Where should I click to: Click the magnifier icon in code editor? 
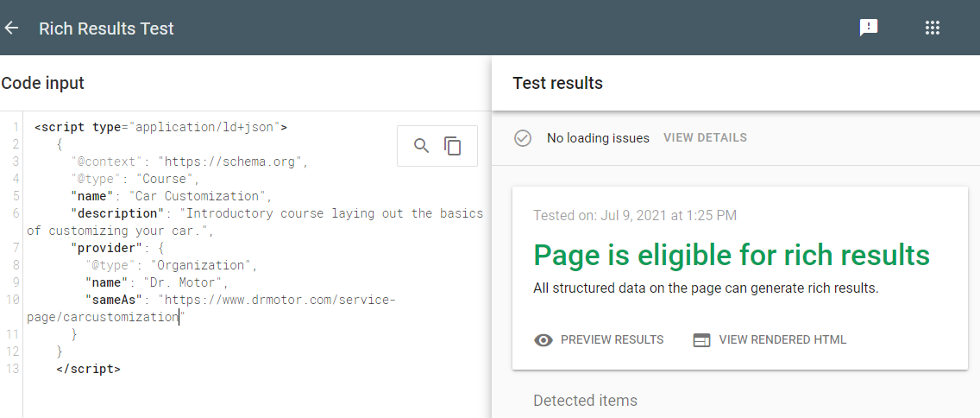coord(421,146)
